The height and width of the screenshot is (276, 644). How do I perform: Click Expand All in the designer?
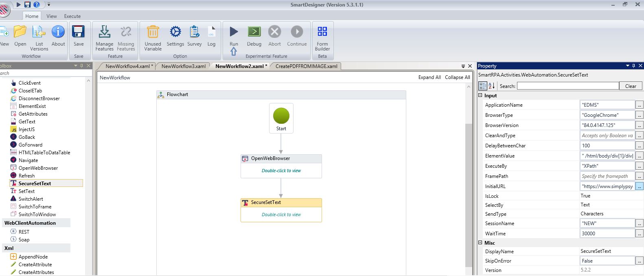tap(429, 77)
